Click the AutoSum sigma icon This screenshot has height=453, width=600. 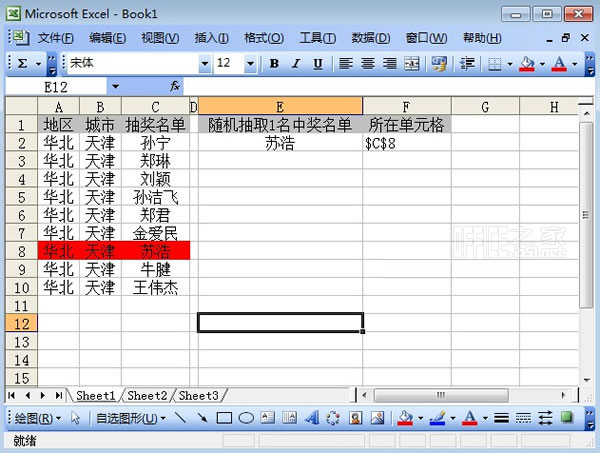23,63
